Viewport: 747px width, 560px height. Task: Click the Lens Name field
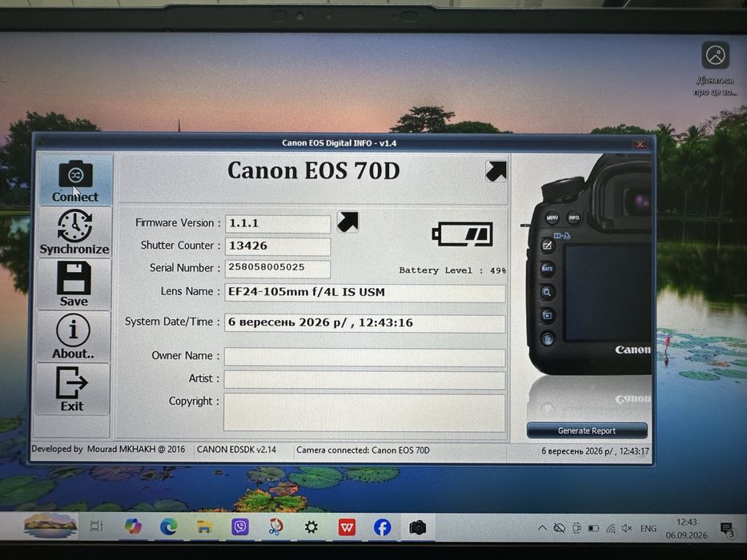click(x=365, y=293)
